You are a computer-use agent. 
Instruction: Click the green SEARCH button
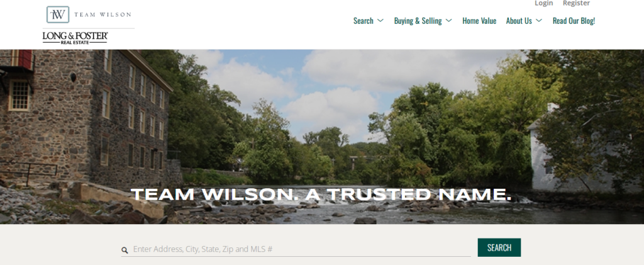(499, 247)
